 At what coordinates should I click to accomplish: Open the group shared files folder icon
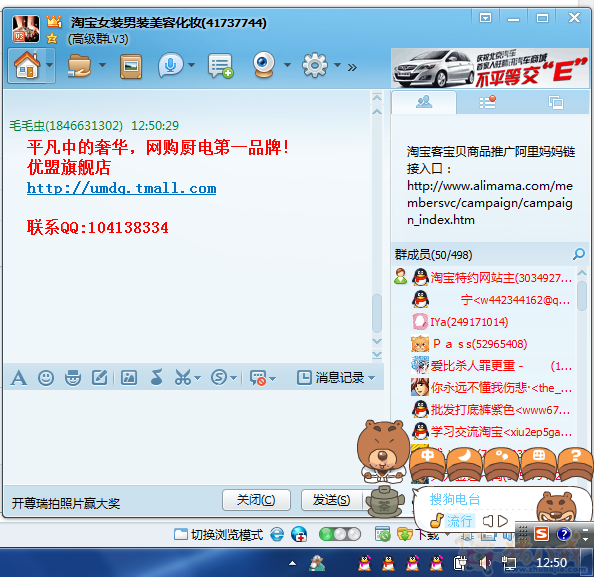pos(79,66)
